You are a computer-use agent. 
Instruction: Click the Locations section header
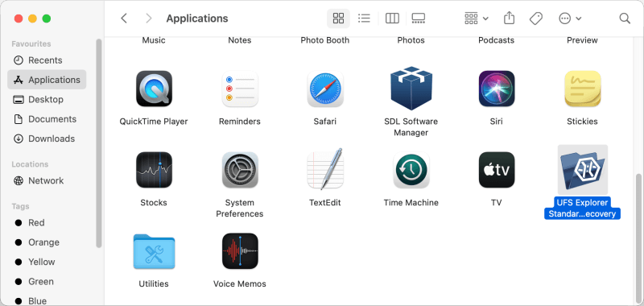[x=30, y=164]
